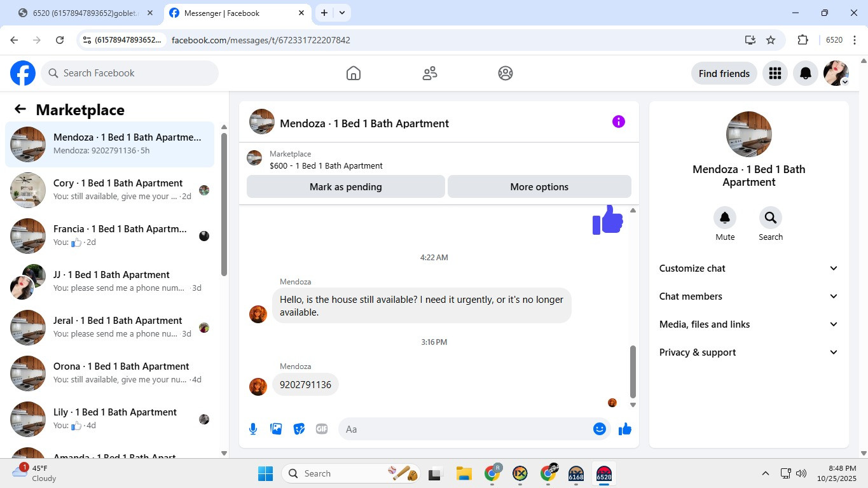Expand the Chat members section
Viewport: 868px width, 488px height.
pos(749,296)
